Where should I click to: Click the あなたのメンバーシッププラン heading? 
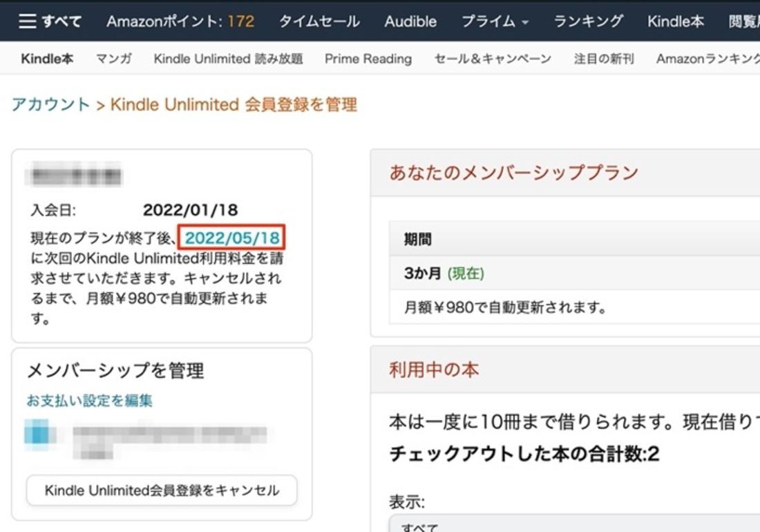[x=514, y=173]
